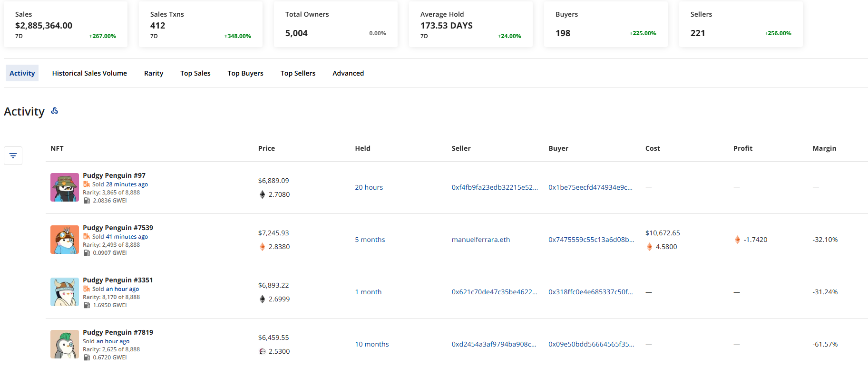Open the Pudgy Penguin #7539 link

pyautogui.click(x=118, y=228)
